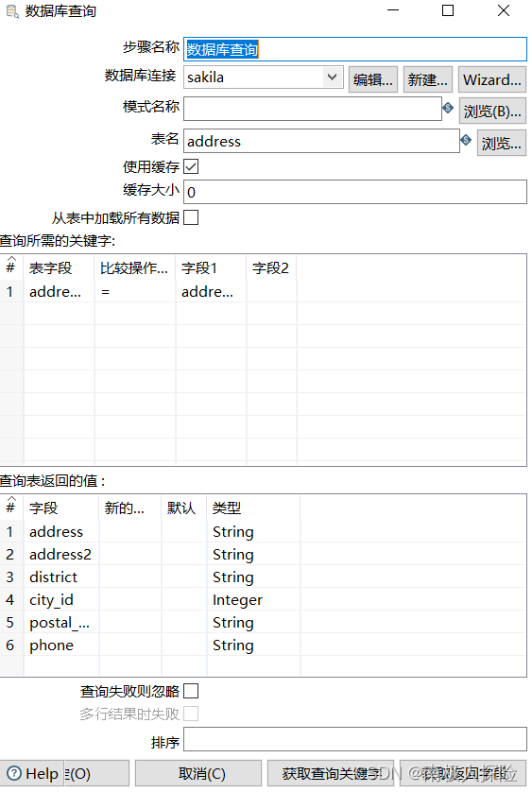The image size is (532, 792).
Task: Open the 数据库连接 sakila dropdown
Action: (332, 77)
